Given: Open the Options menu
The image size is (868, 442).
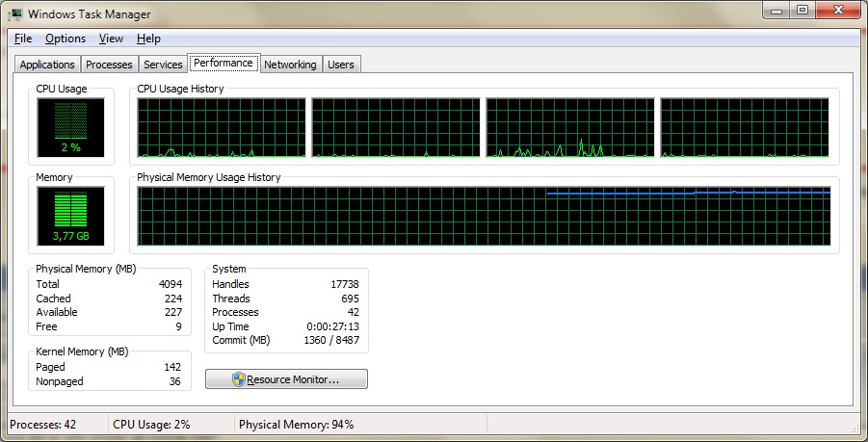Looking at the screenshot, I should click(x=66, y=39).
